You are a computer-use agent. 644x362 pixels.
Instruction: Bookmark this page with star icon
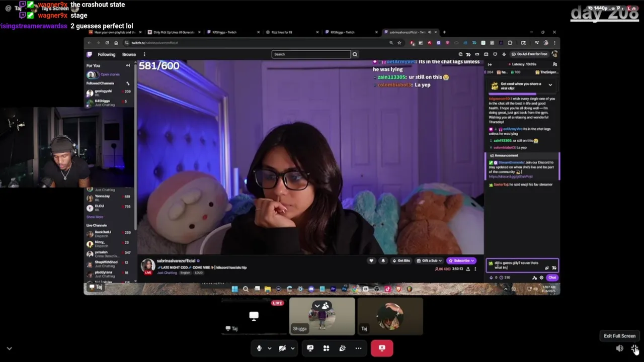(399, 43)
